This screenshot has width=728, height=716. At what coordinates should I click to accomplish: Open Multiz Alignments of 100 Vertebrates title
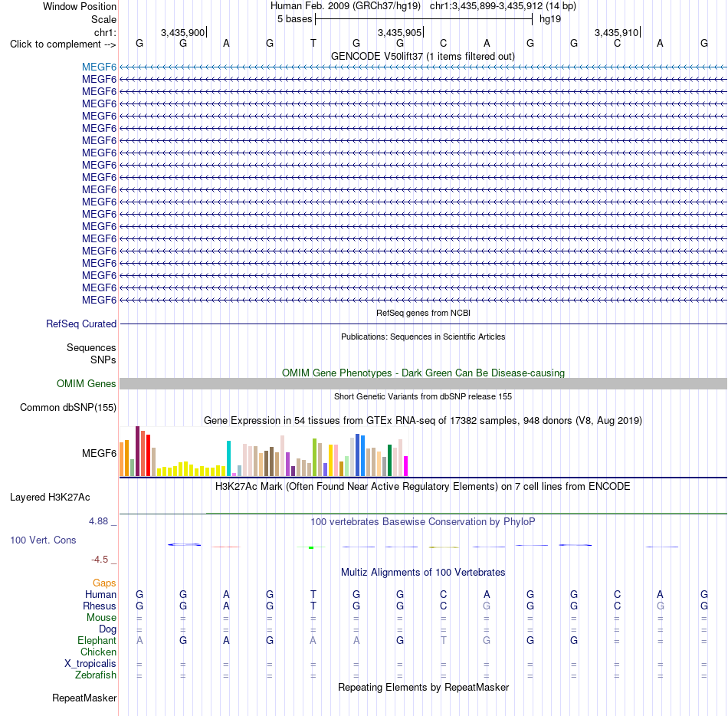pos(423,572)
